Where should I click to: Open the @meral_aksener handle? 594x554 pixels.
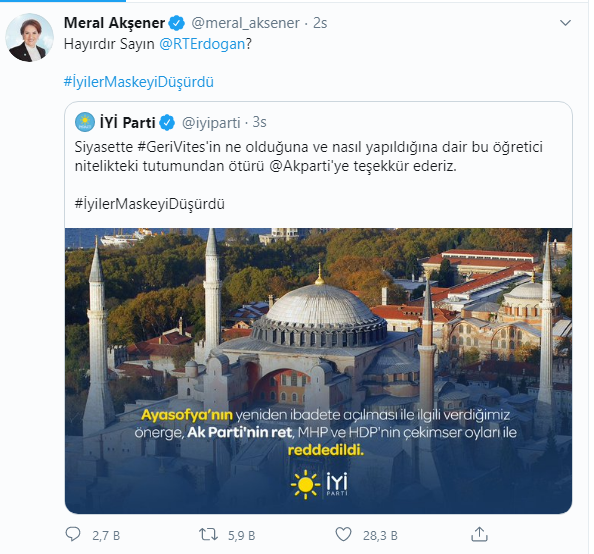(245, 23)
